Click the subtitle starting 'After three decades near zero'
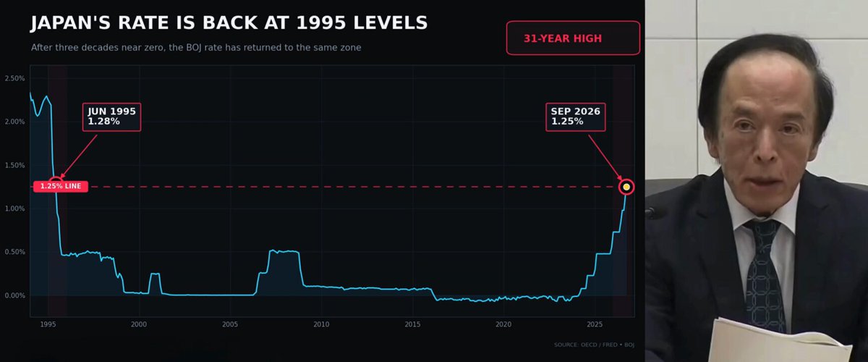Image resolution: width=868 pixels, height=362 pixels. [x=196, y=47]
